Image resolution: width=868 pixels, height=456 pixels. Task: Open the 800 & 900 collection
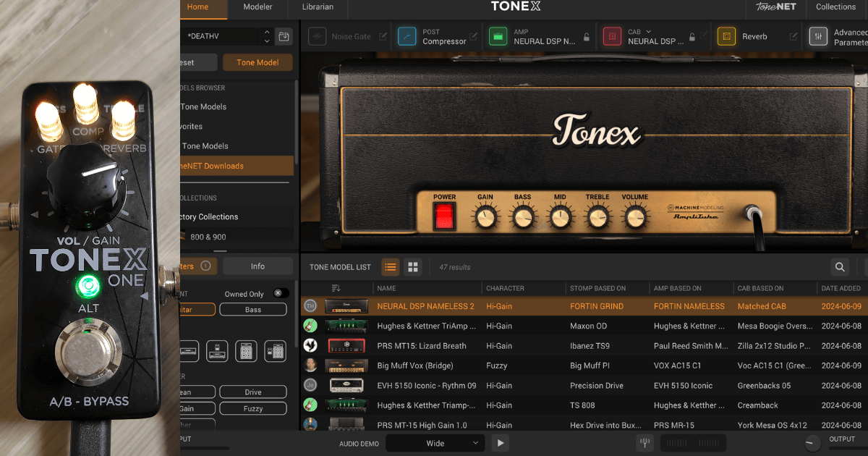[237, 237]
